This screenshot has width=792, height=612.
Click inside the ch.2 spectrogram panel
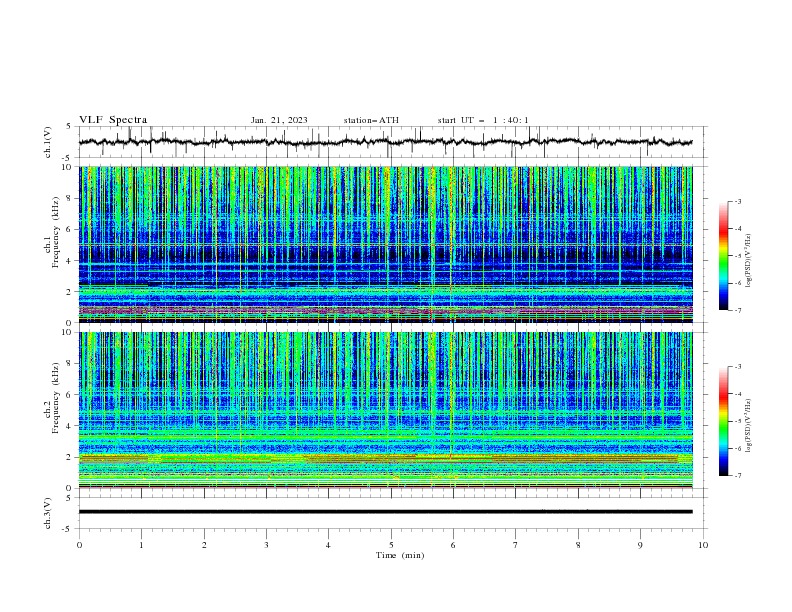pyautogui.click(x=385, y=410)
